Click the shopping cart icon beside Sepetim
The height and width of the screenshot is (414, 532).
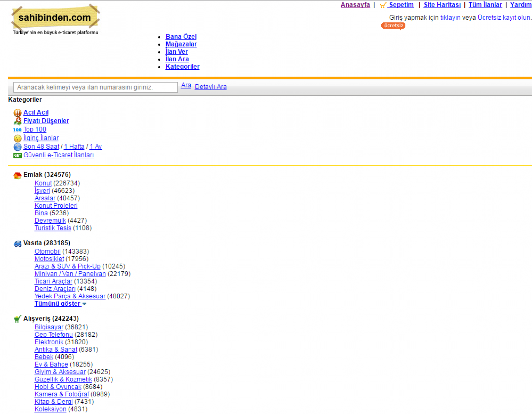click(x=383, y=5)
